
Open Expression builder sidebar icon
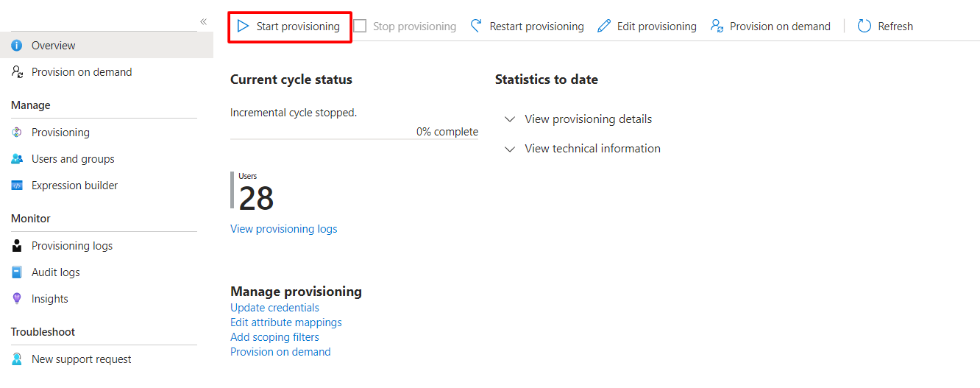click(17, 186)
